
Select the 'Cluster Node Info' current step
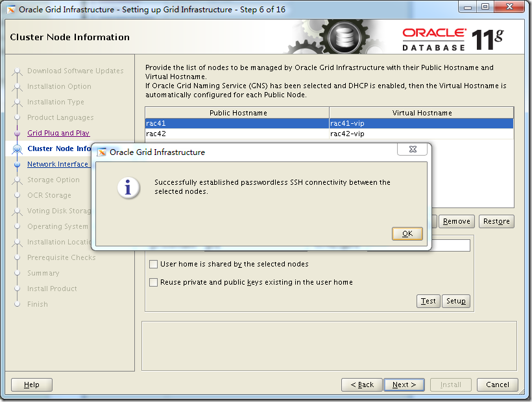(x=59, y=148)
